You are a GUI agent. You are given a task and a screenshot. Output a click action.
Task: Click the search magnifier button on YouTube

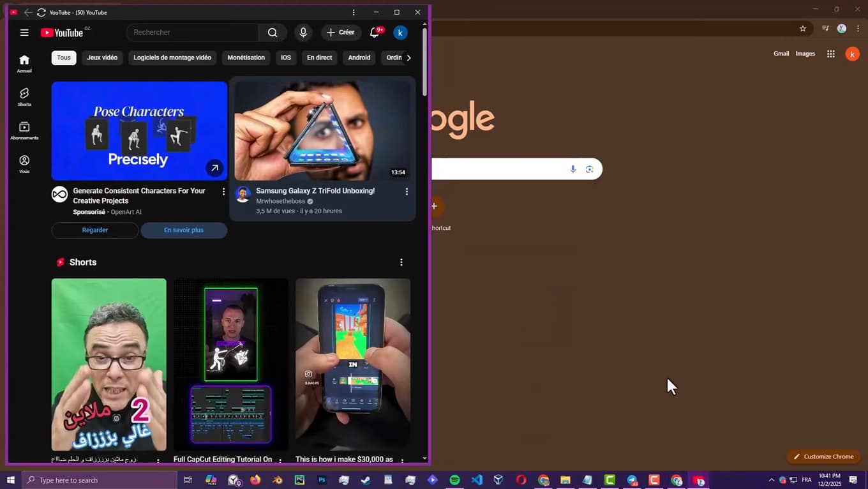(273, 33)
